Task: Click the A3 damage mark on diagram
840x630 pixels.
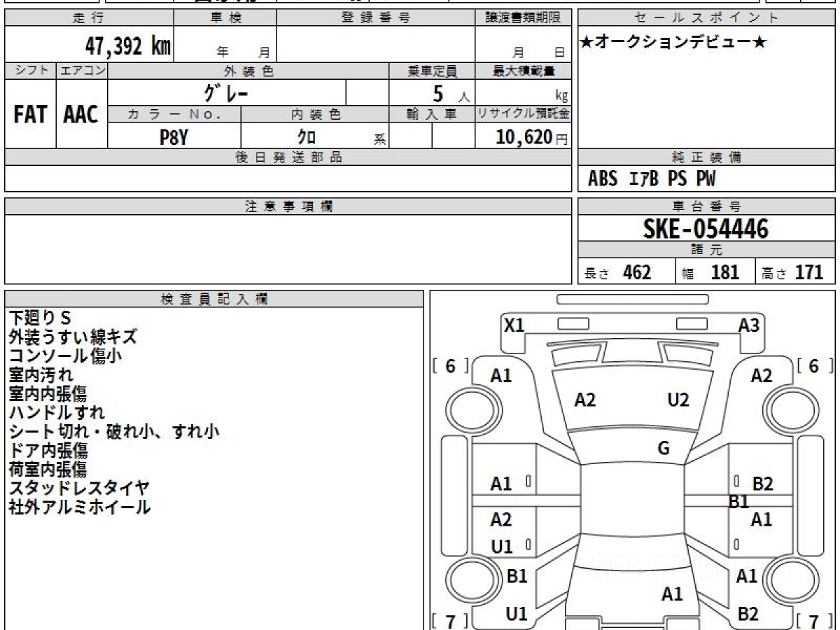Action: coord(749,325)
